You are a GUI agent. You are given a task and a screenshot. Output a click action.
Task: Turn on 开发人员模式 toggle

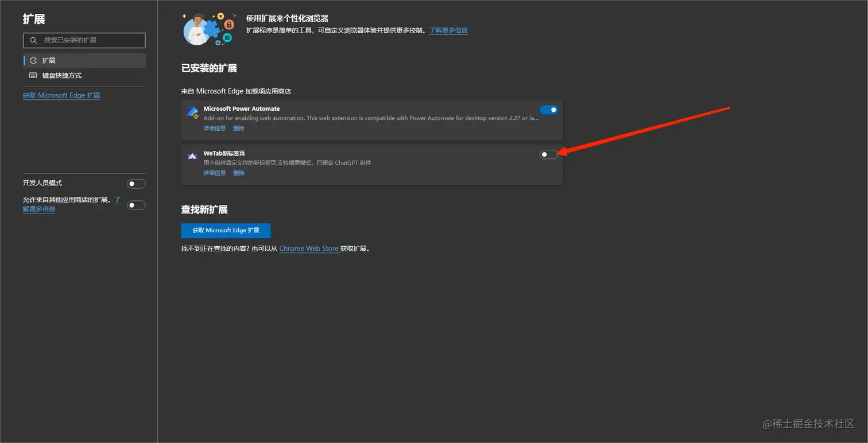(x=136, y=184)
